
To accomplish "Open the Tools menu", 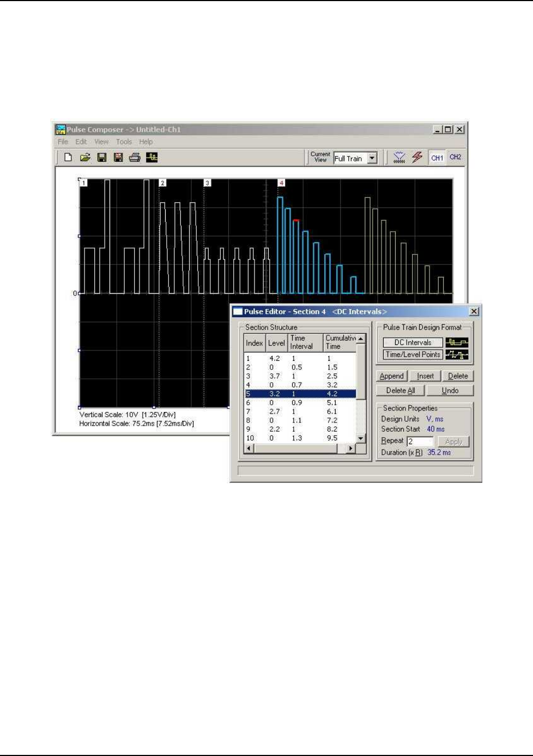I will (x=124, y=142).
